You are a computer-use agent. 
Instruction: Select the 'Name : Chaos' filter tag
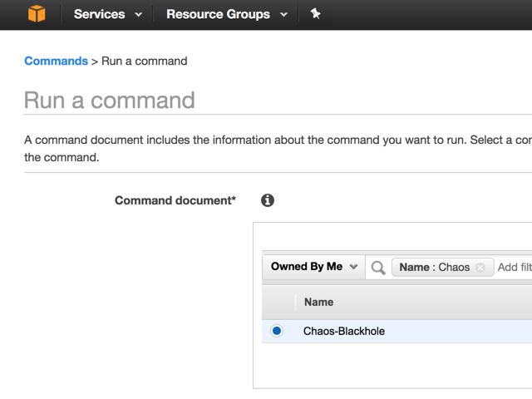[x=433, y=268]
